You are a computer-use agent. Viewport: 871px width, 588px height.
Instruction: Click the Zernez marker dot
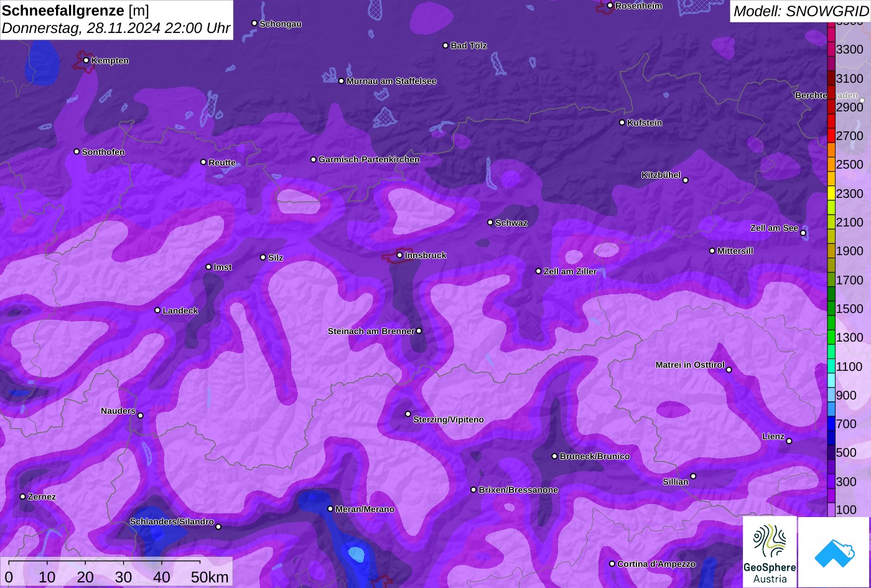pos(23,497)
